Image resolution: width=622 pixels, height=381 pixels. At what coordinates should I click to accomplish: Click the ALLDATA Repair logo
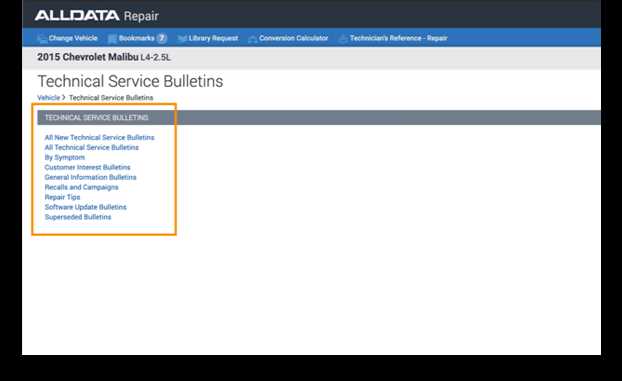tap(97, 16)
